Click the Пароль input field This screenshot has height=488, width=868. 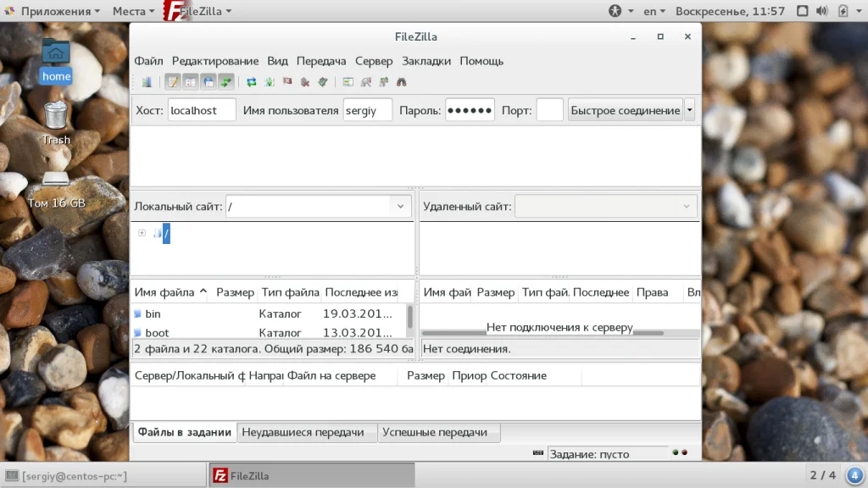(470, 110)
